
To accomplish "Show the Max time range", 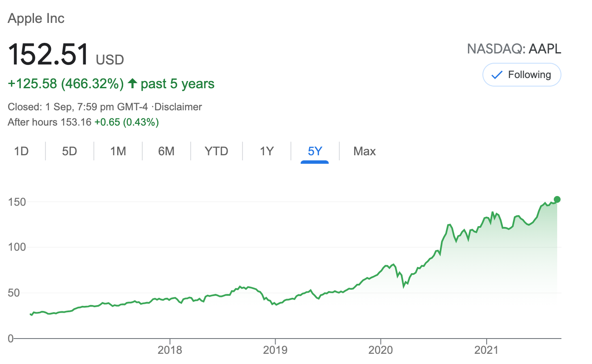I will click(x=364, y=151).
